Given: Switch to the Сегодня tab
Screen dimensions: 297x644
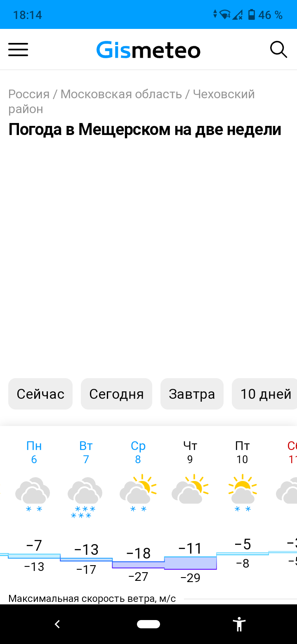Looking at the screenshot, I should 116,394.
